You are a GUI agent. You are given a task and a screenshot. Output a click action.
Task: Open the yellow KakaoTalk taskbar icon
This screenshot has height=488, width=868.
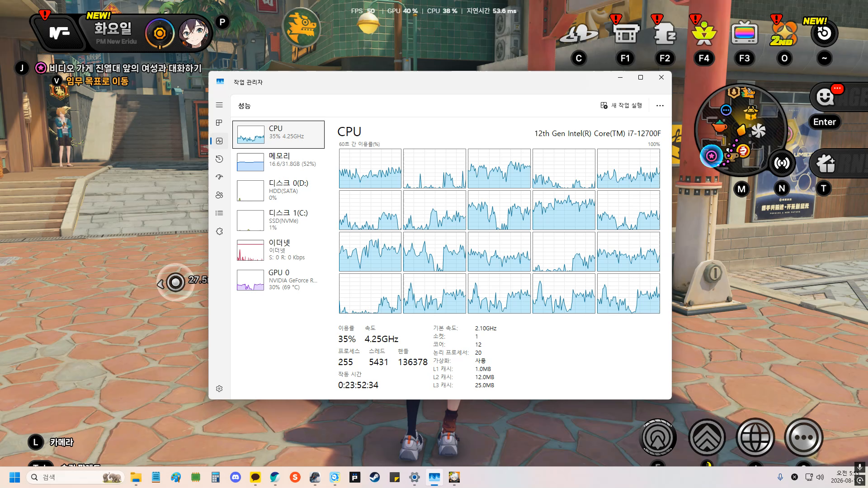tap(255, 477)
